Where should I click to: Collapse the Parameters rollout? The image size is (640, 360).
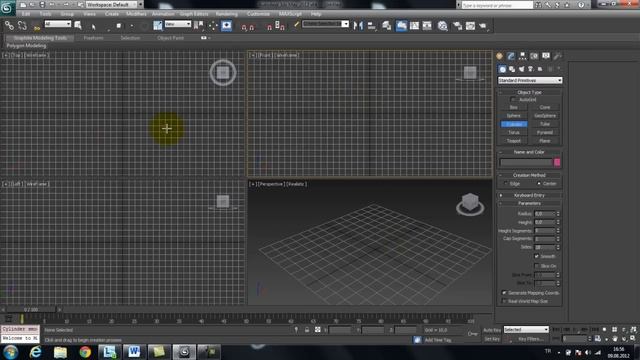(x=529, y=203)
